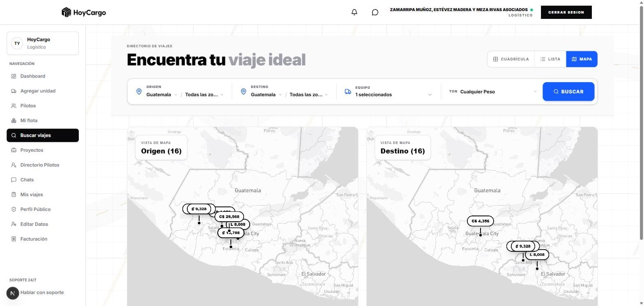
Task: Open Destino country dropdown Guatemala
Action: 266,95
